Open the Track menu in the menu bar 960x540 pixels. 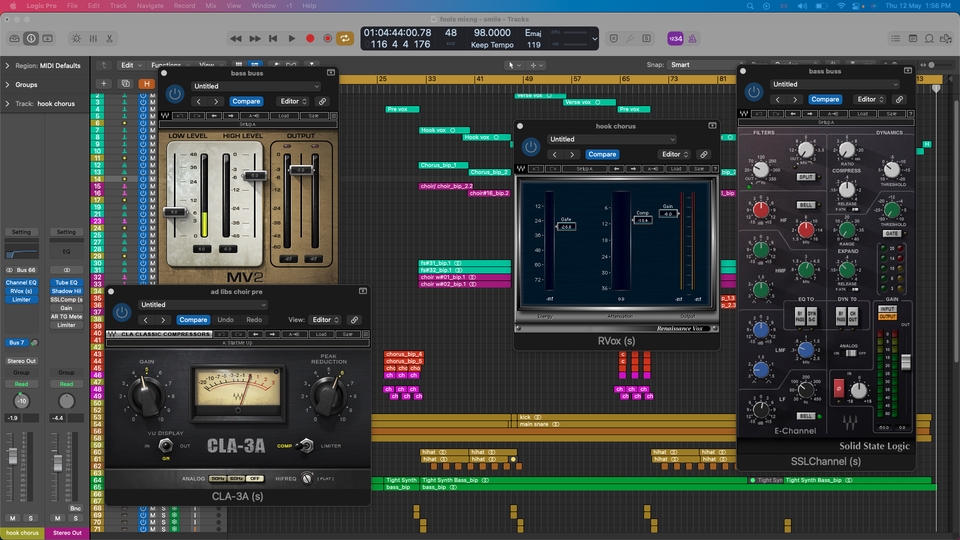point(118,6)
